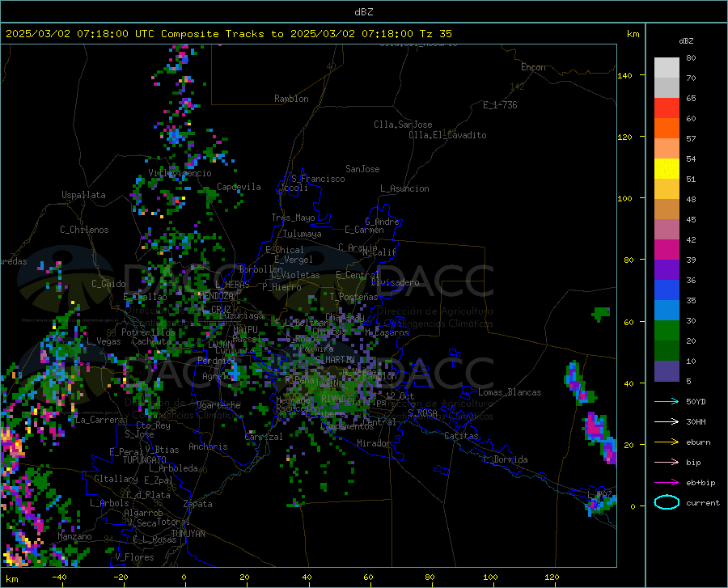The width and height of the screenshot is (728, 588).
Task: Click the S_MARTIN place label
Action: click(335, 360)
